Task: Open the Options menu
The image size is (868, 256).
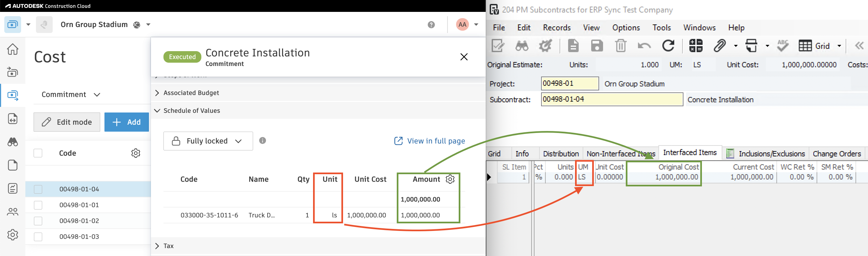Action: pyautogui.click(x=626, y=28)
